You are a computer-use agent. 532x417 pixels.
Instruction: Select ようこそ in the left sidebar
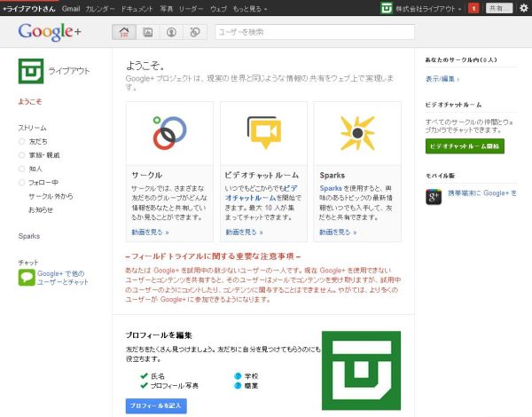30,101
